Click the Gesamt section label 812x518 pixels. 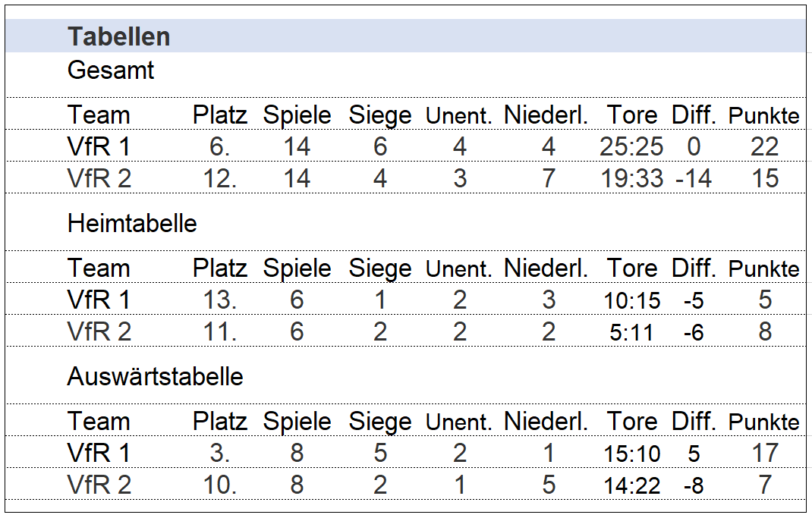point(111,70)
